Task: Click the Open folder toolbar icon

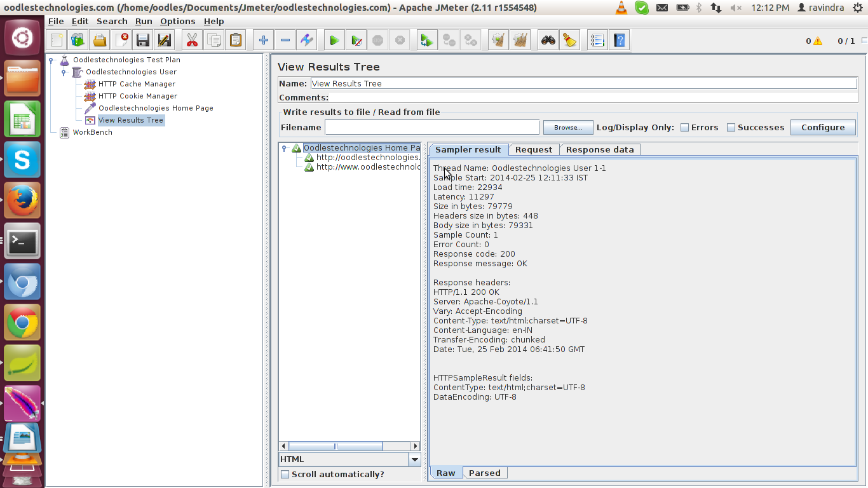Action: (x=100, y=41)
